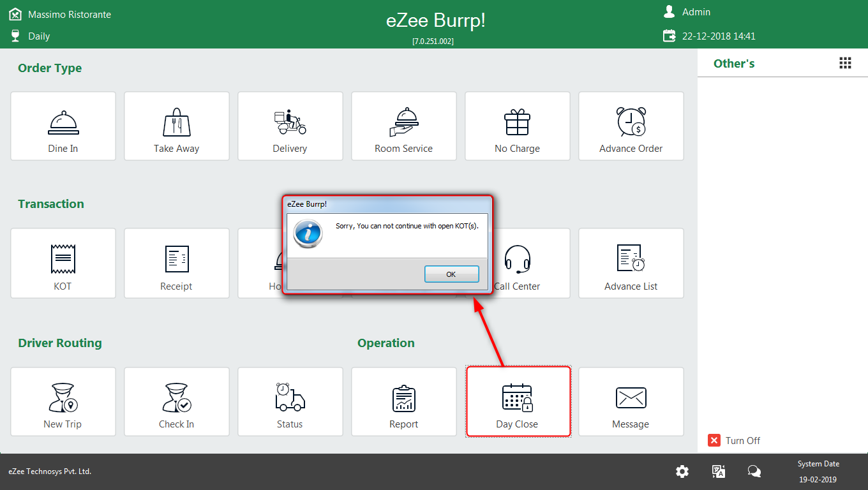The width and height of the screenshot is (868, 490).
Task: Click the Transaction section heading
Action: pyautogui.click(x=51, y=204)
